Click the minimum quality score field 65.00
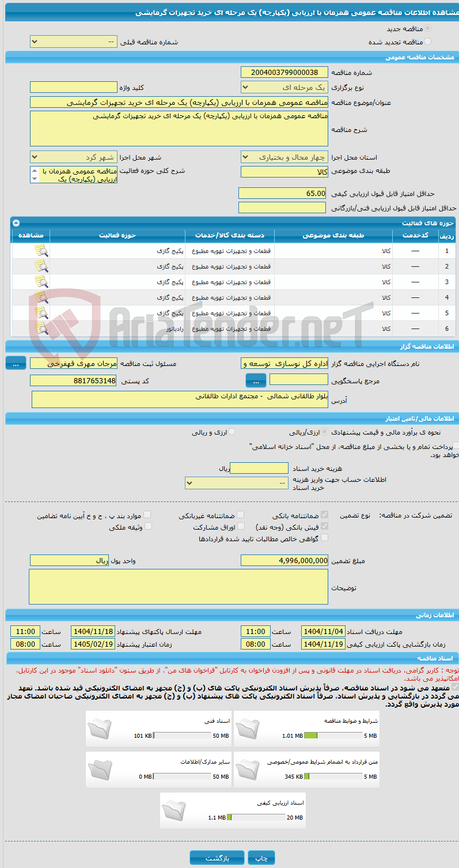Screen dimensions: 459x868 coord(283,193)
